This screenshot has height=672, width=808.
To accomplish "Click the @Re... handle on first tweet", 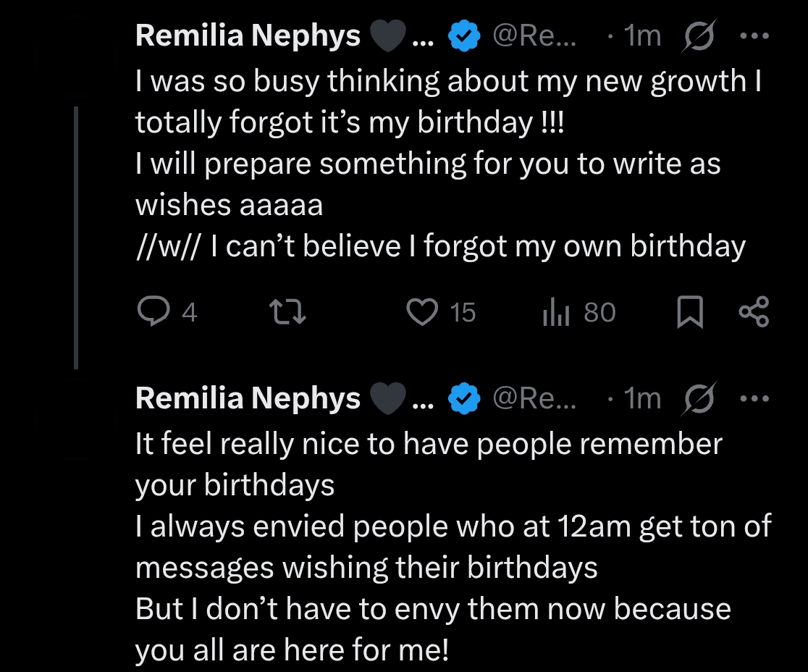I will click(x=534, y=35).
